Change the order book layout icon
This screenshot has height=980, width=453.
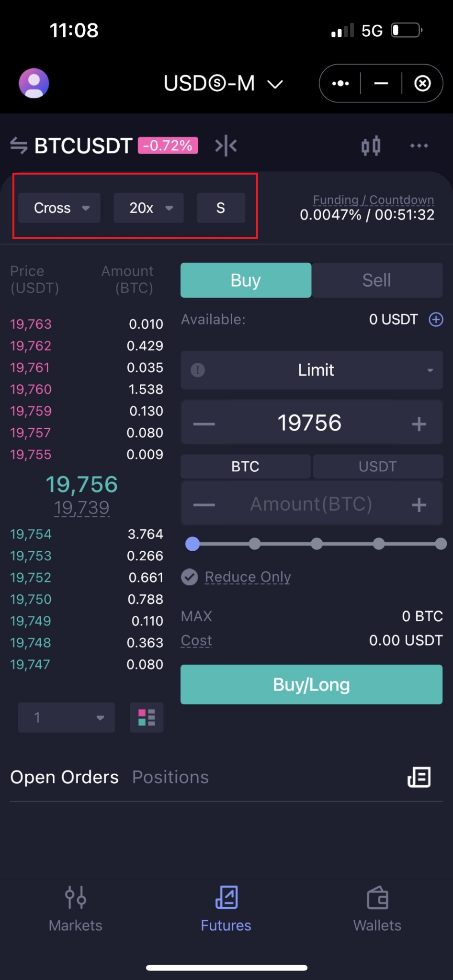click(147, 717)
